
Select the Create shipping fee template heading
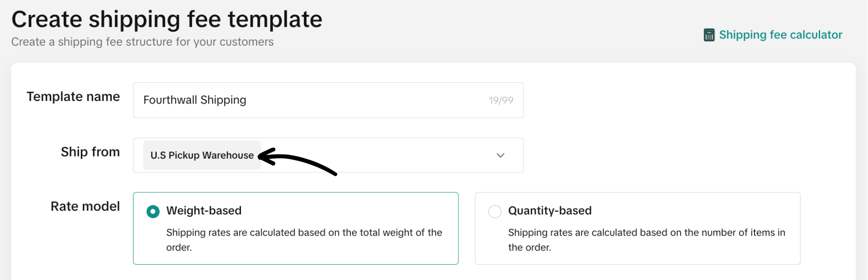166,19
